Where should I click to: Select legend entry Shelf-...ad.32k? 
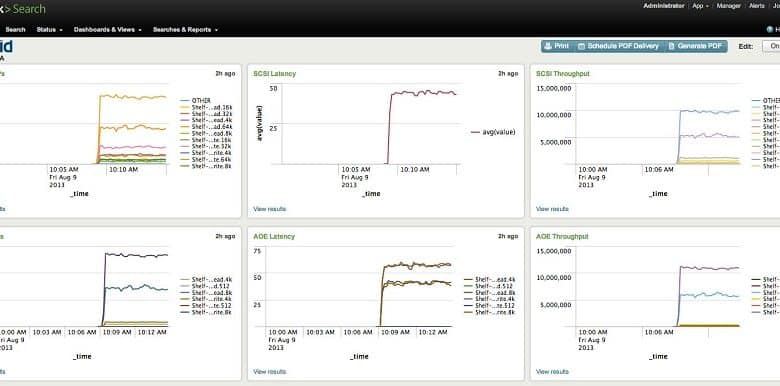click(x=206, y=113)
